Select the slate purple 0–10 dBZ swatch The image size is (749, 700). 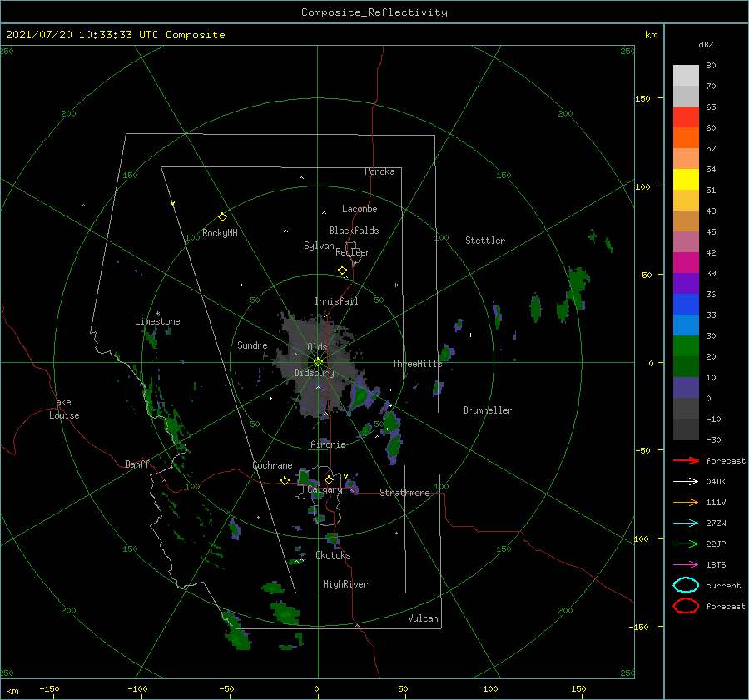pos(686,387)
